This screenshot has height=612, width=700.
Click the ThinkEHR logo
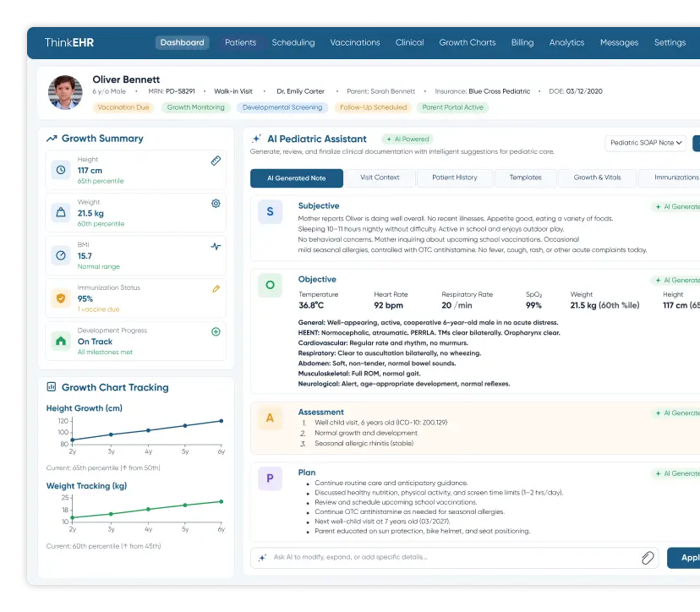pyautogui.click(x=69, y=42)
